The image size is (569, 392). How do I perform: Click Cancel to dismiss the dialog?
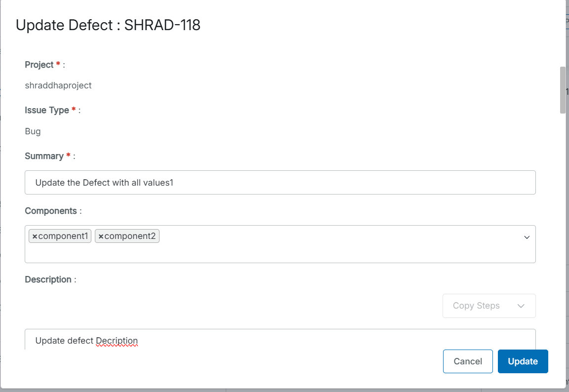[x=467, y=361]
